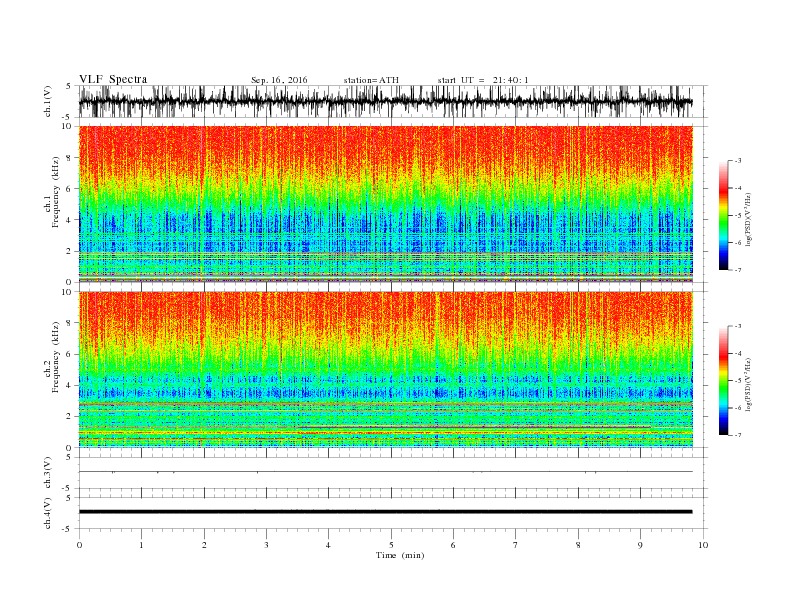This screenshot has height=612, width=792.
Task: Click the "station=ATH" label
Action: 371,80
